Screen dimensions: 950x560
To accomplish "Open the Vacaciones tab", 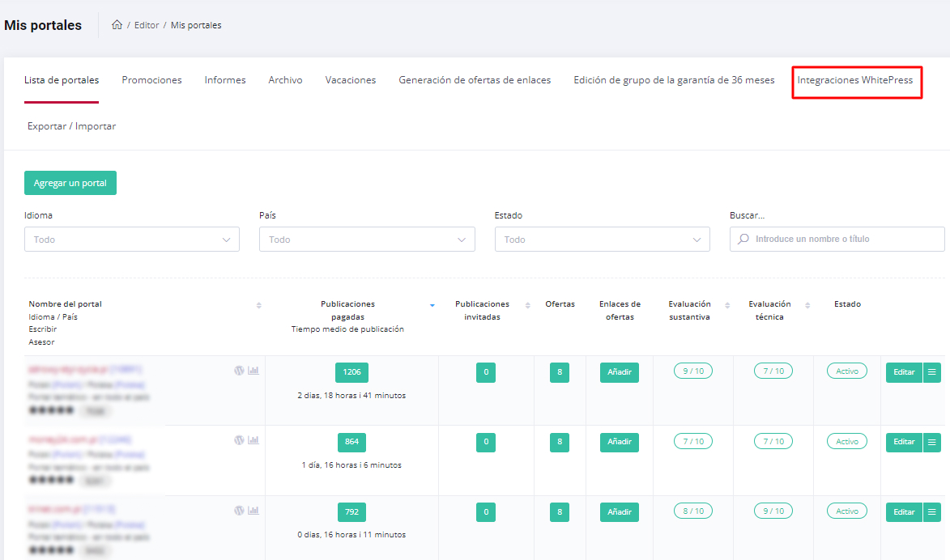I will coord(350,80).
